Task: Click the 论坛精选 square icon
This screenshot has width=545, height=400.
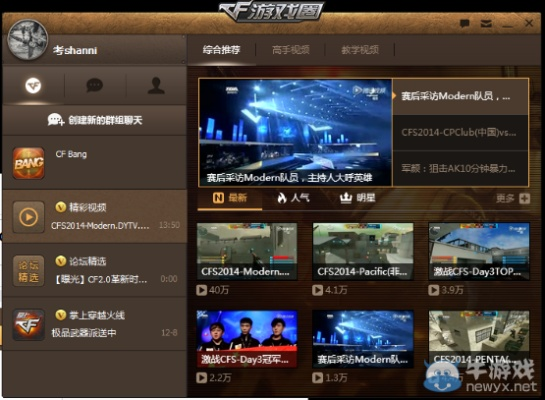Action: [x=29, y=271]
